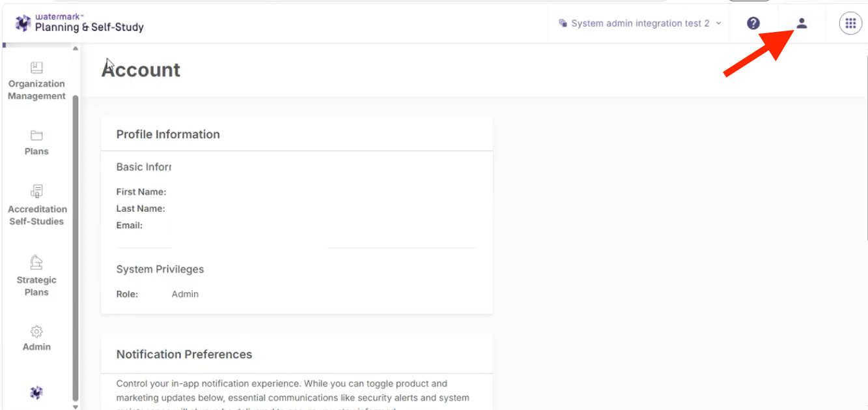868x410 pixels.
Task: Click the Notification Preferences section heading
Action: 184,355
